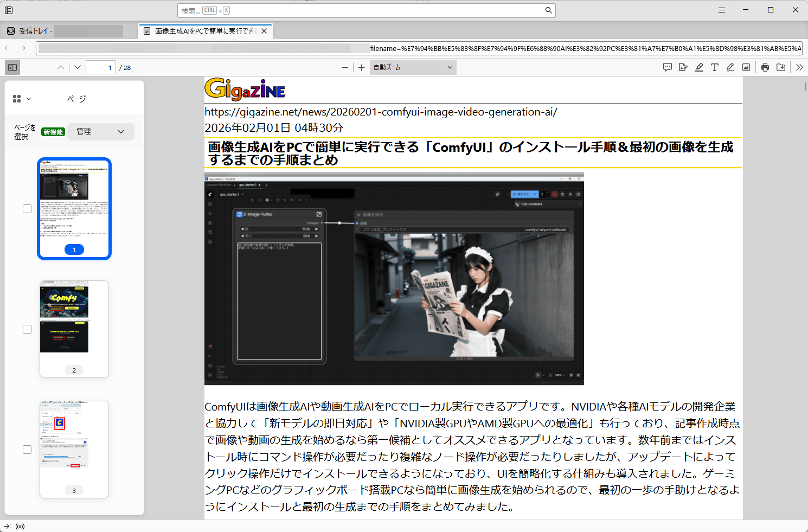Viewport: 808px width, 532px height.
Task: Select the highlight annotation tool
Action: click(x=699, y=67)
